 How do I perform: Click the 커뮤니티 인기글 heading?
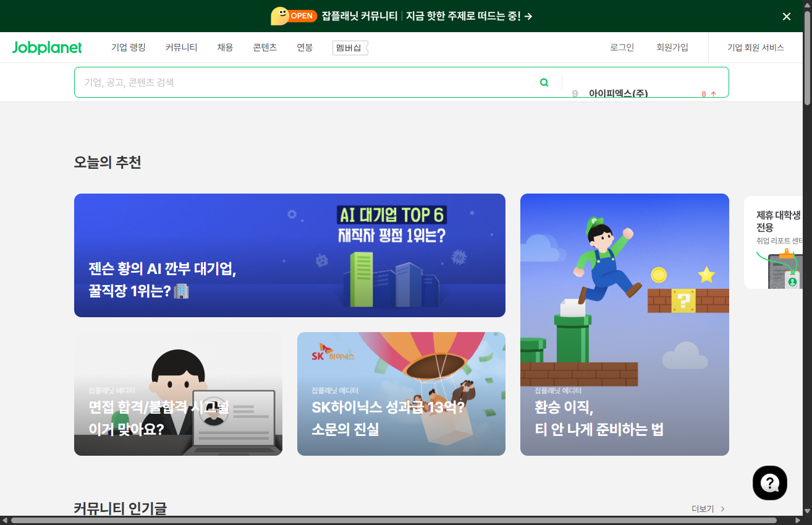121,509
